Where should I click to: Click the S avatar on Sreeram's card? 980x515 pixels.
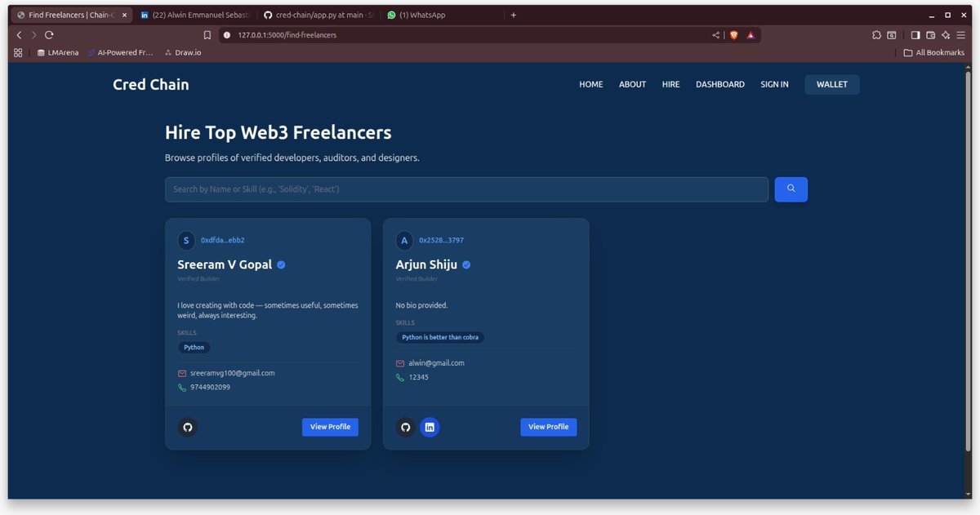coord(186,240)
